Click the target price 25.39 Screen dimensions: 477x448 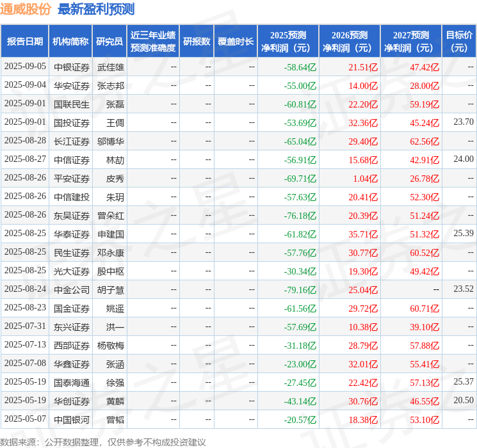(464, 233)
